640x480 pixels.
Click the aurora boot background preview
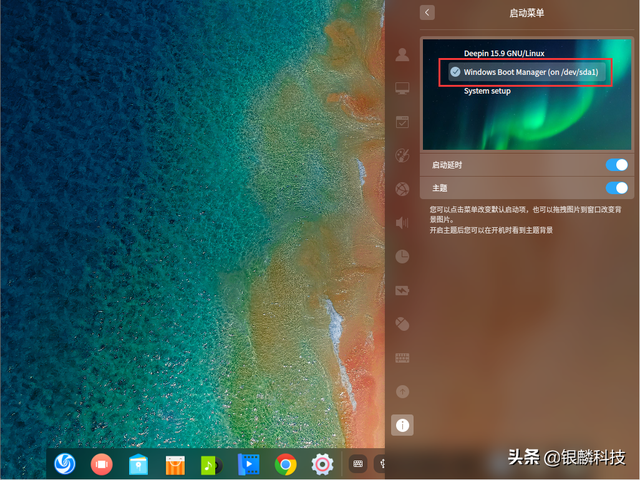(x=527, y=94)
